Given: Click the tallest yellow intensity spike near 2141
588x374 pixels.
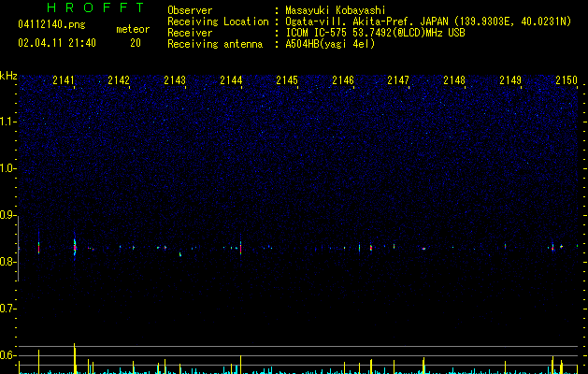Looking at the screenshot, I should 75,358.
